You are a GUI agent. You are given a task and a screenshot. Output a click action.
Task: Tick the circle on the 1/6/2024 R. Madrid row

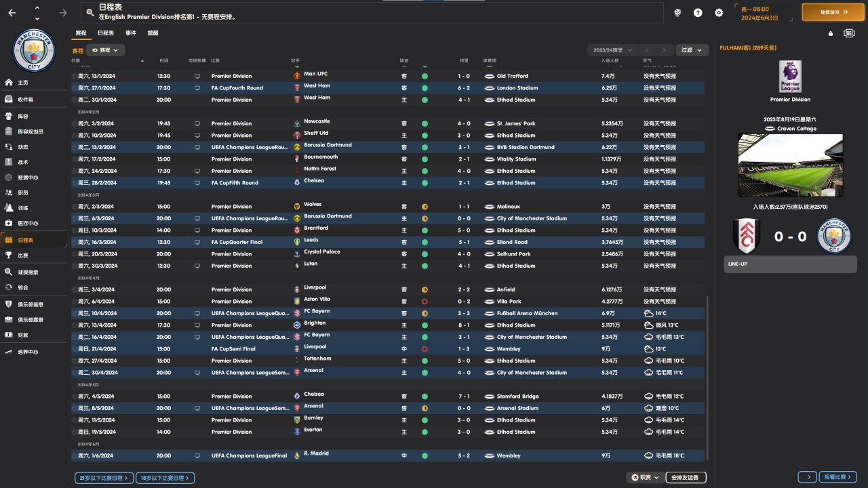pos(75,455)
